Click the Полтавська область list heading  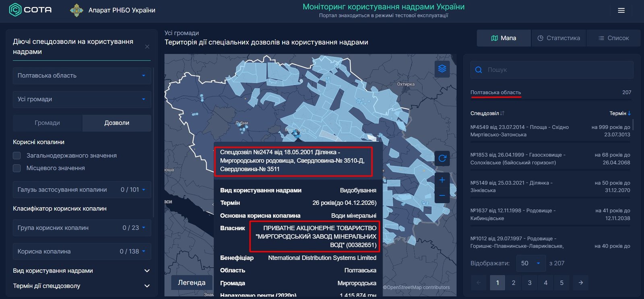(495, 93)
